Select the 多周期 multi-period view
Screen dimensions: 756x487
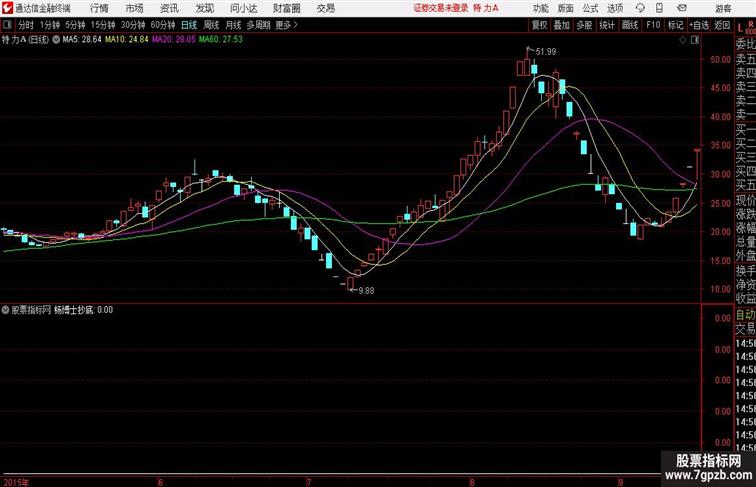(x=258, y=25)
